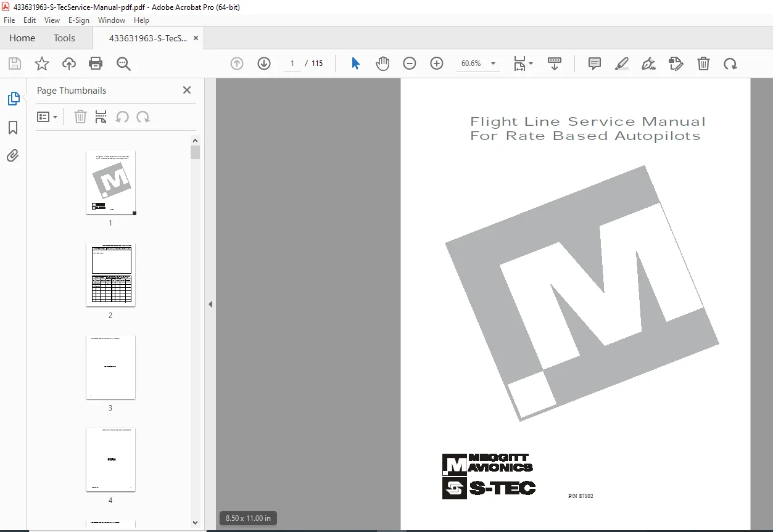Image resolution: width=773 pixels, height=532 pixels.
Task: Add the document to starred files
Action: pyautogui.click(x=41, y=63)
